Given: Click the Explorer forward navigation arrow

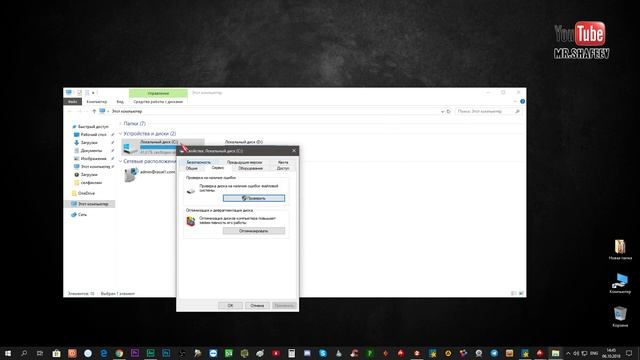Looking at the screenshot, I should click(x=79, y=111).
